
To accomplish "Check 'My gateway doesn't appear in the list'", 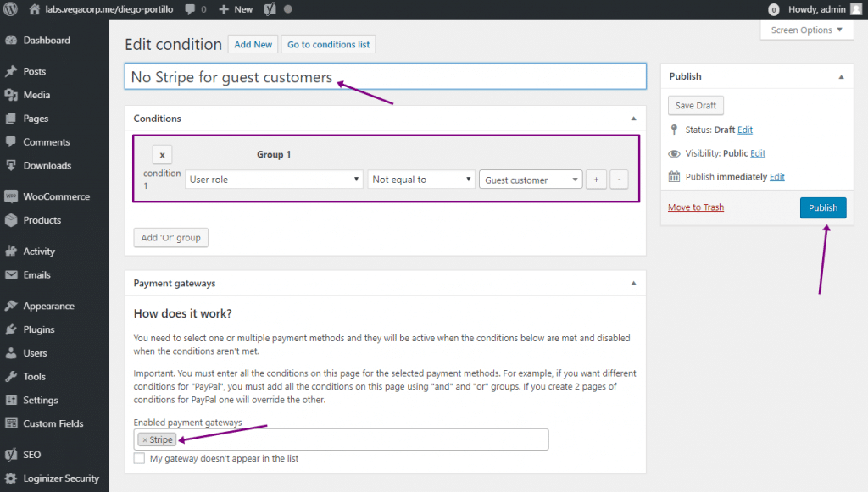I will pyautogui.click(x=139, y=458).
